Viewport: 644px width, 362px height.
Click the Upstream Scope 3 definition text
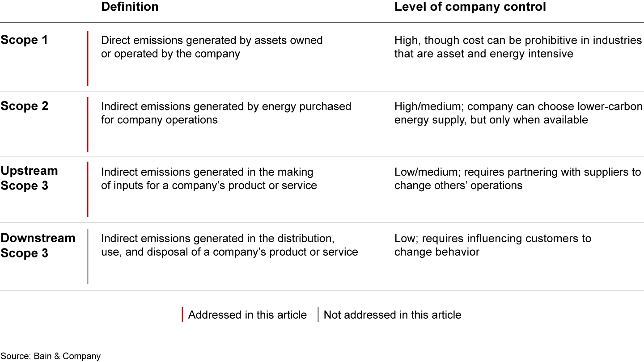click(209, 178)
